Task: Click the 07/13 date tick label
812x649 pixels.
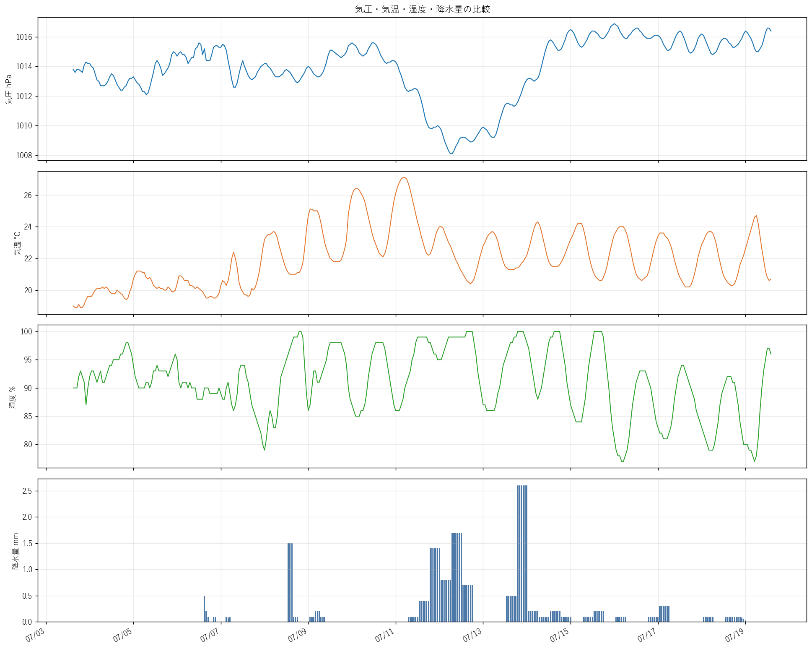Action: pyautogui.click(x=472, y=635)
